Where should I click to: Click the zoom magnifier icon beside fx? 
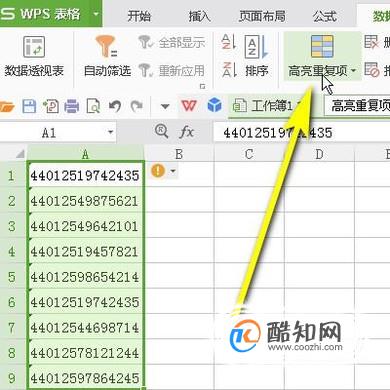(x=162, y=131)
